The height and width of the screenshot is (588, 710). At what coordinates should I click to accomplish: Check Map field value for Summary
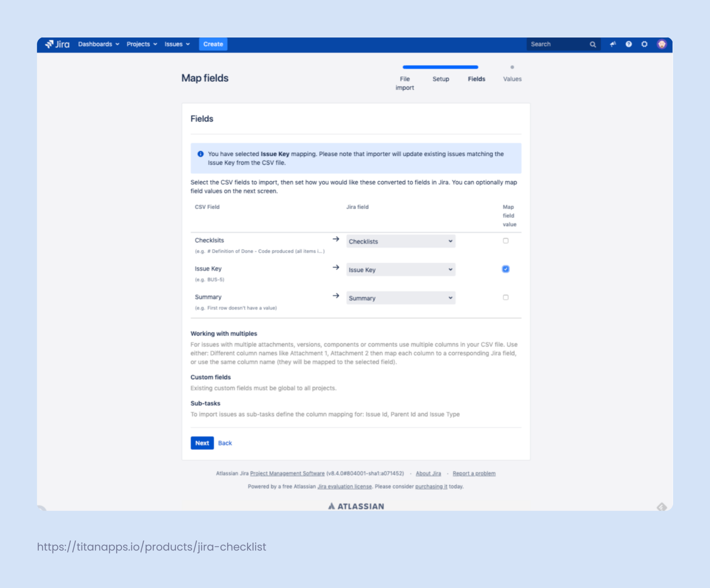[506, 297]
